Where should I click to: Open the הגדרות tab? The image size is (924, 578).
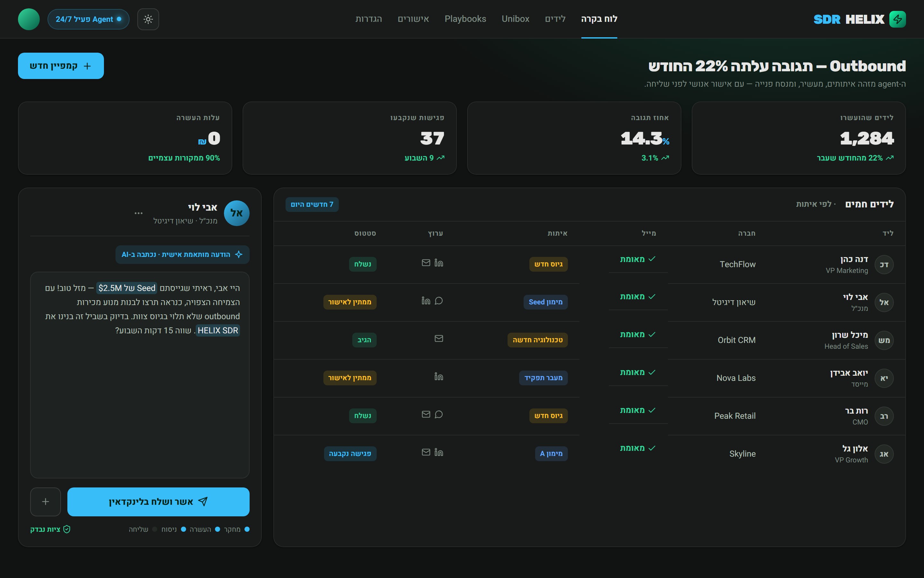pyautogui.click(x=368, y=19)
